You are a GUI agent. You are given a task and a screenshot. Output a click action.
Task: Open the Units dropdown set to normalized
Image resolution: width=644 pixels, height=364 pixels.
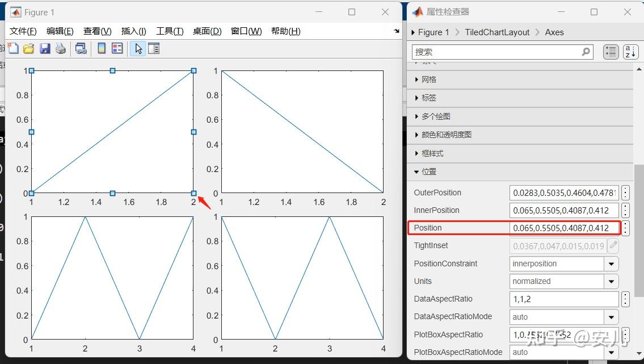click(x=612, y=281)
